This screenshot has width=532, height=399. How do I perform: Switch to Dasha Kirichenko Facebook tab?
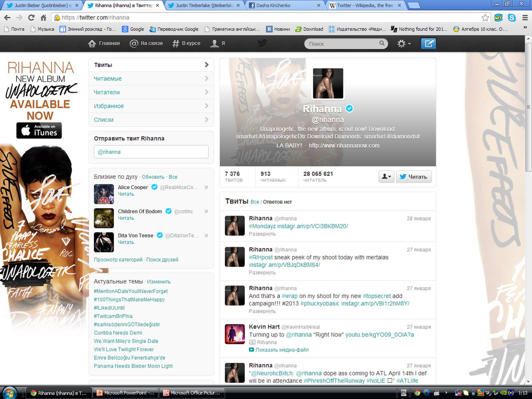[285, 5]
